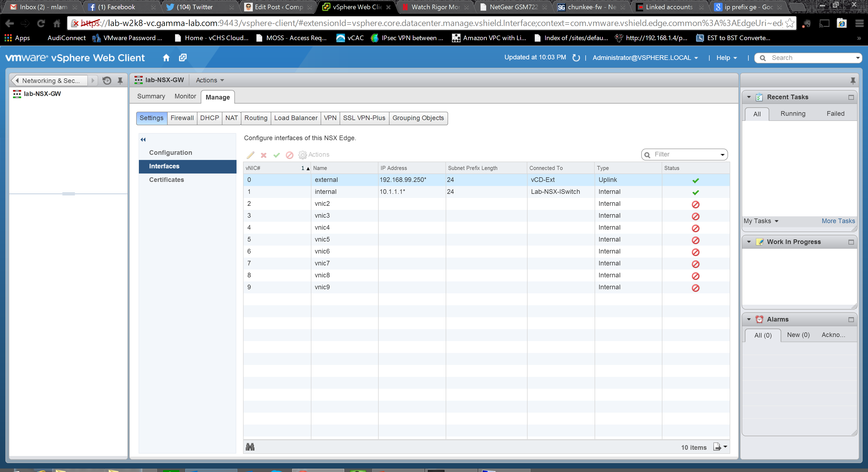Collapse settings side menu with double arrow
Viewport: 868px width, 472px height.
(x=143, y=140)
